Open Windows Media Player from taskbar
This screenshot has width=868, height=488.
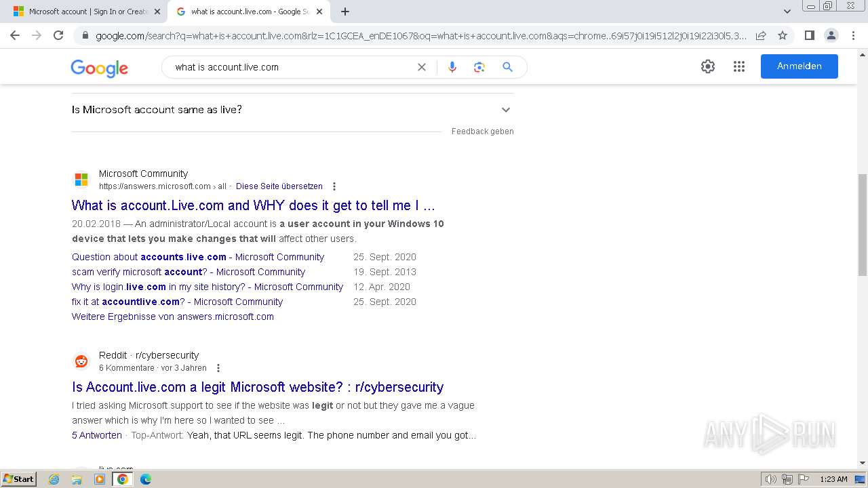pyautogui.click(x=100, y=479)
